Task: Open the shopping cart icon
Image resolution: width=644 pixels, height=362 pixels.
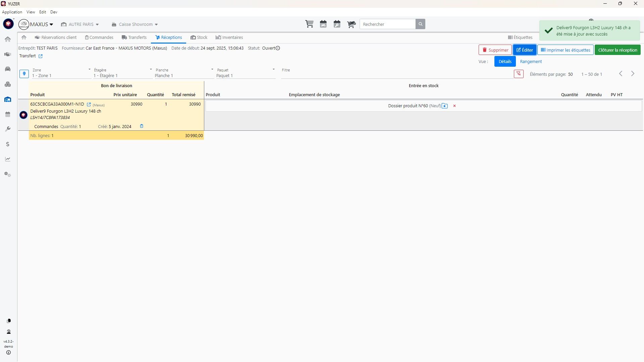Action: [309, 24]
